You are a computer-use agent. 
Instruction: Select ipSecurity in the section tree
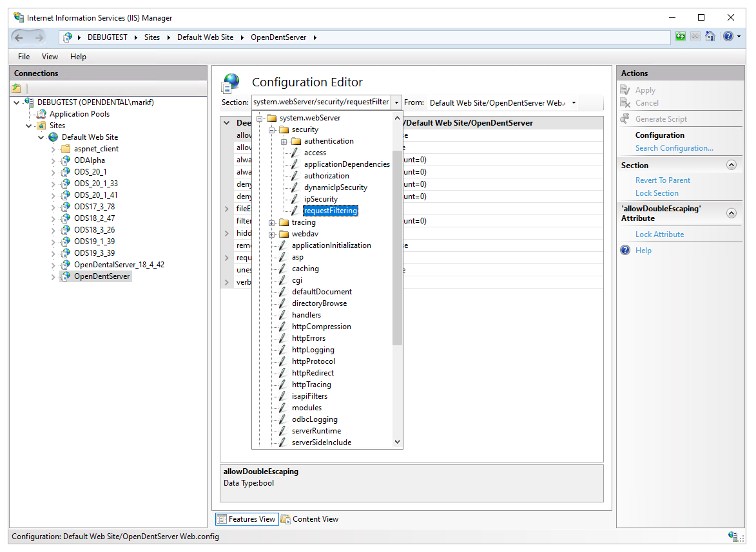tap(320, 199)
